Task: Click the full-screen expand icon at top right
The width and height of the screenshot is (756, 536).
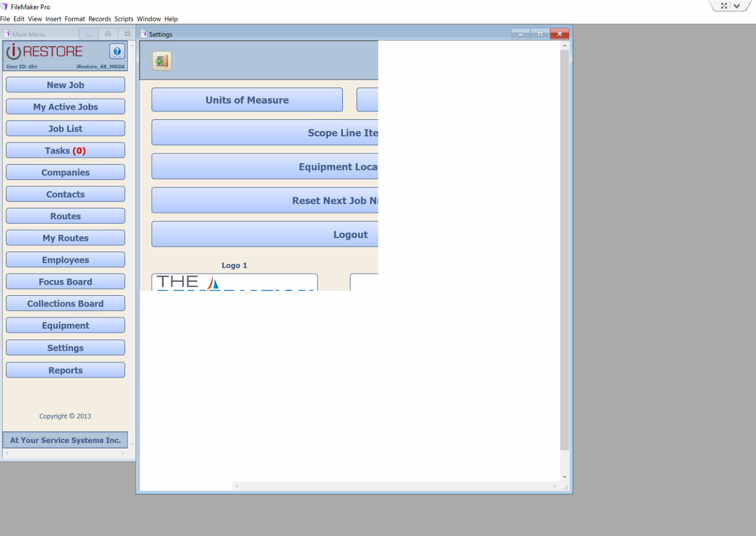Action: click(724, 6)
